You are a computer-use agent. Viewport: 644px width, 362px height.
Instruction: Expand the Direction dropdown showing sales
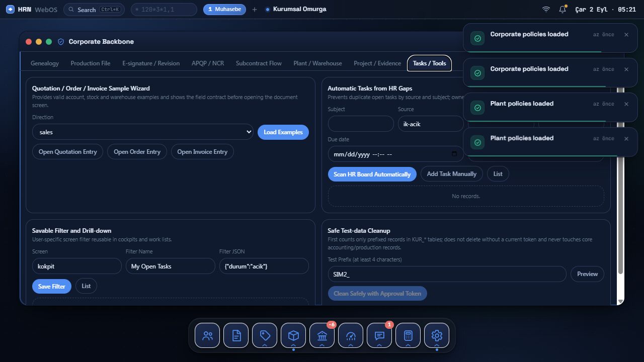point(143,132)
